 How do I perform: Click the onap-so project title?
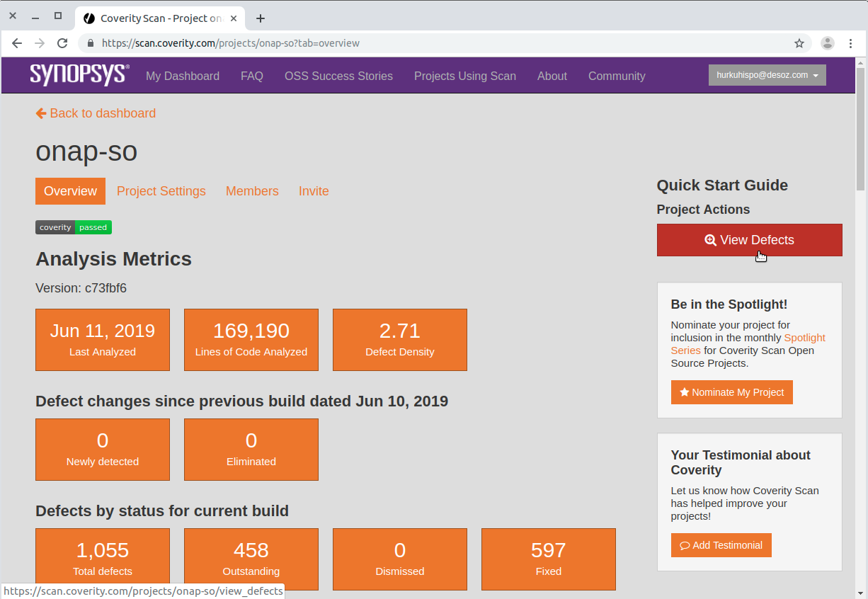86,152
